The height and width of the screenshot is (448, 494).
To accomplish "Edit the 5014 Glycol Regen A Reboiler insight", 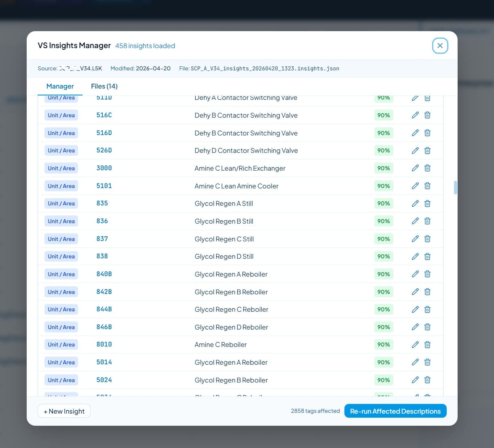I will coord(415,362).
